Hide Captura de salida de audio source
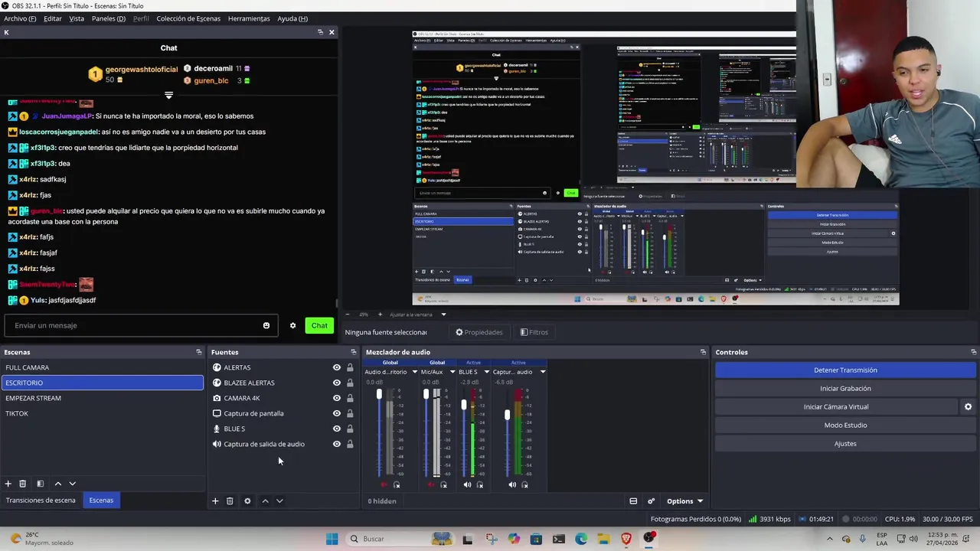 click(336, 444)
